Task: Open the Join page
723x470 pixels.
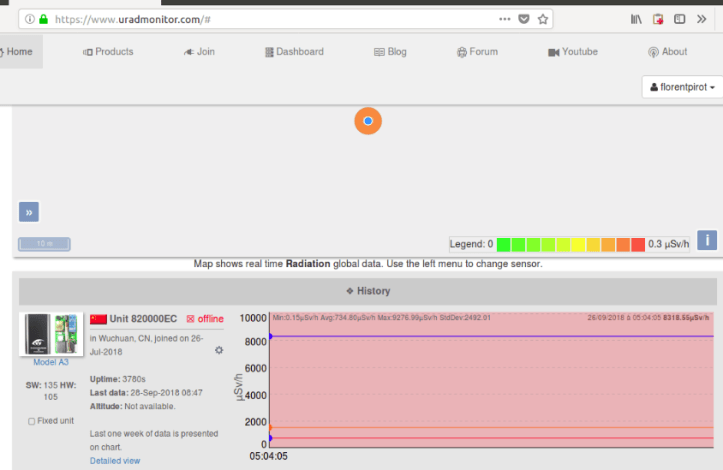Action: (x=199, y=52)
